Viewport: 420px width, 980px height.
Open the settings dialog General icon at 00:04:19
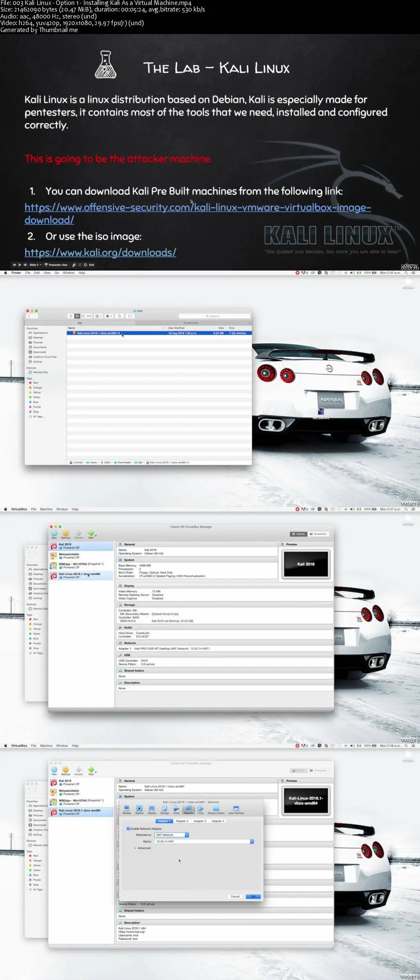pos(127,810)
